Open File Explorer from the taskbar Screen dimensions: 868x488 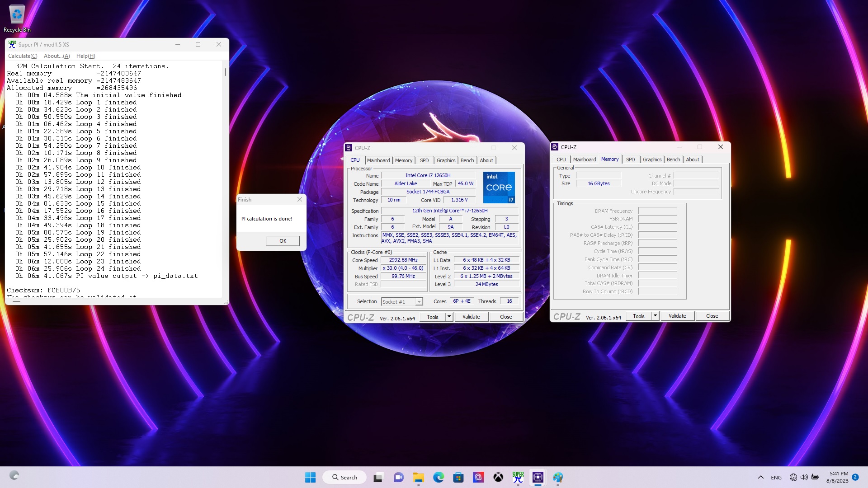click(418, 477)
